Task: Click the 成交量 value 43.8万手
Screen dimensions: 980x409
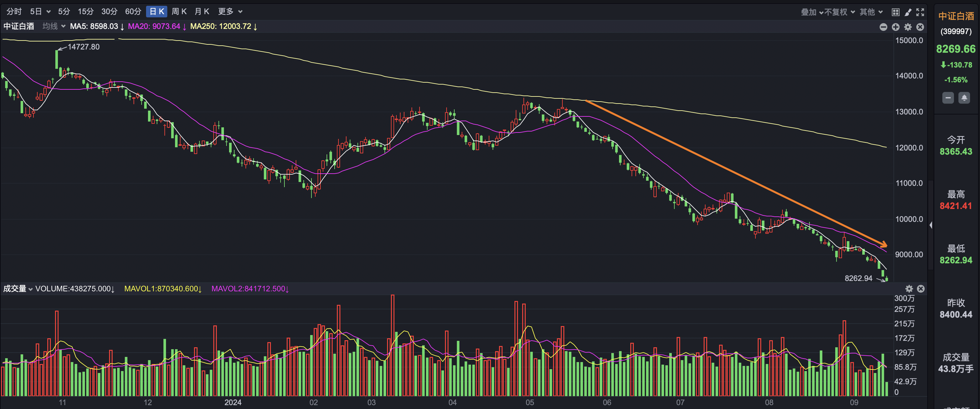Action: [956, 369]
